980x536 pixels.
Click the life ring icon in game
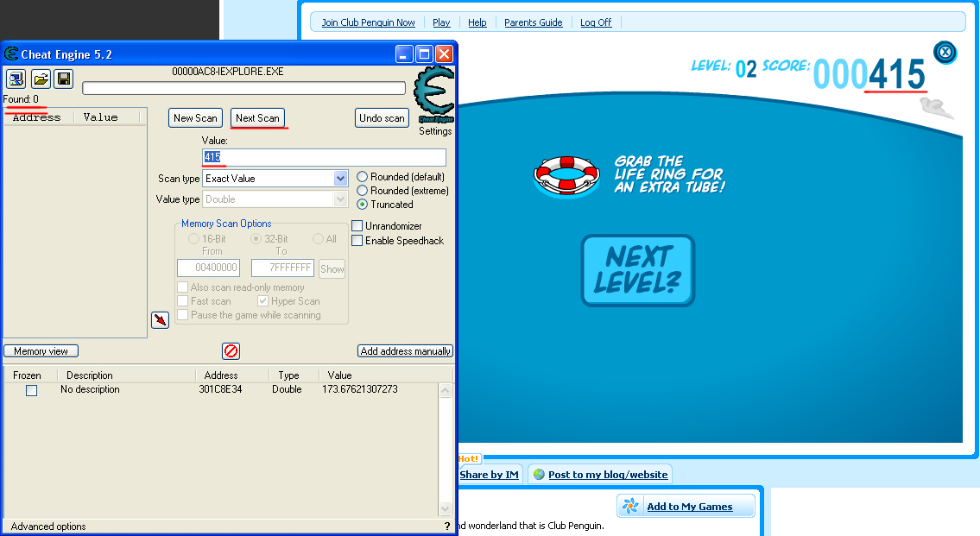click(566, 175)
